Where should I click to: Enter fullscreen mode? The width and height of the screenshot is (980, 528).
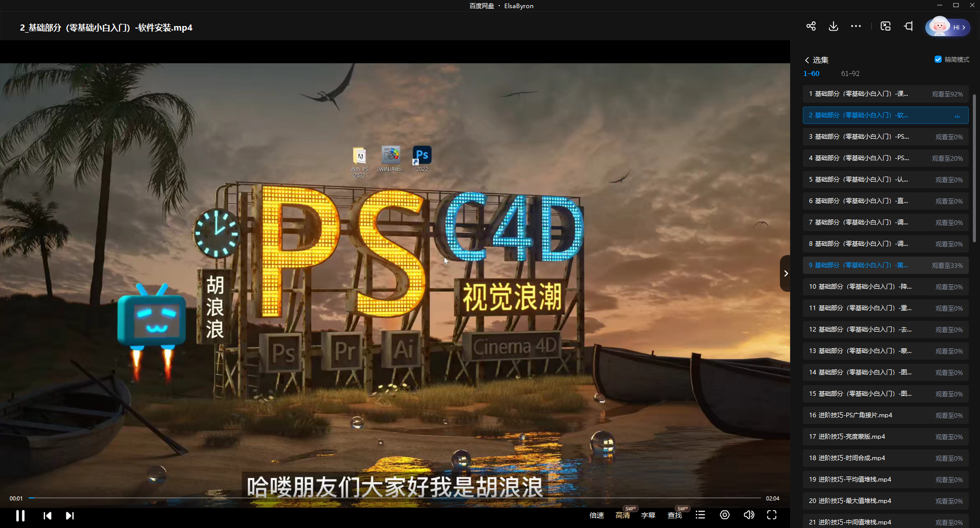point(772,515)
